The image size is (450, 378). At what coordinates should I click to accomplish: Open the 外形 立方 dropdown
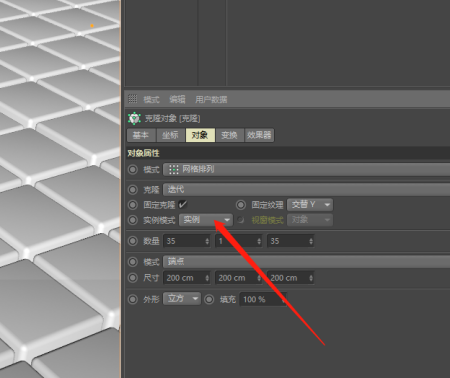[182, 298]
